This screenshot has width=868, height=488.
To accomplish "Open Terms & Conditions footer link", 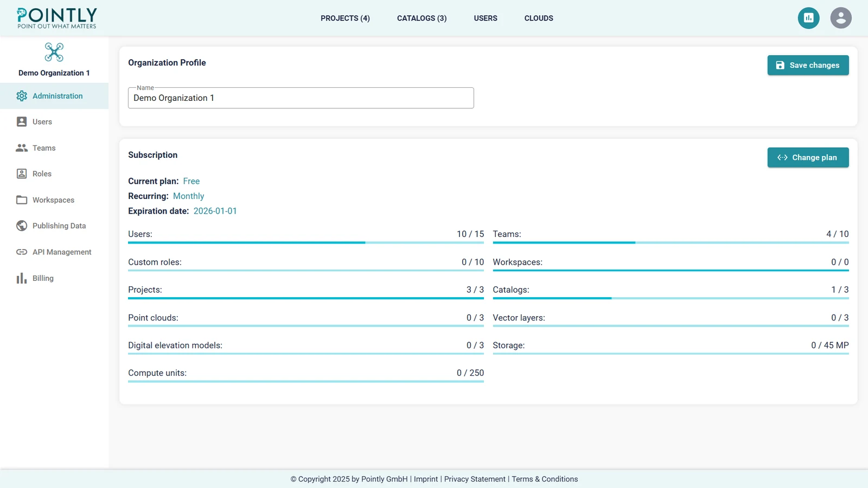I will point(545,479).
